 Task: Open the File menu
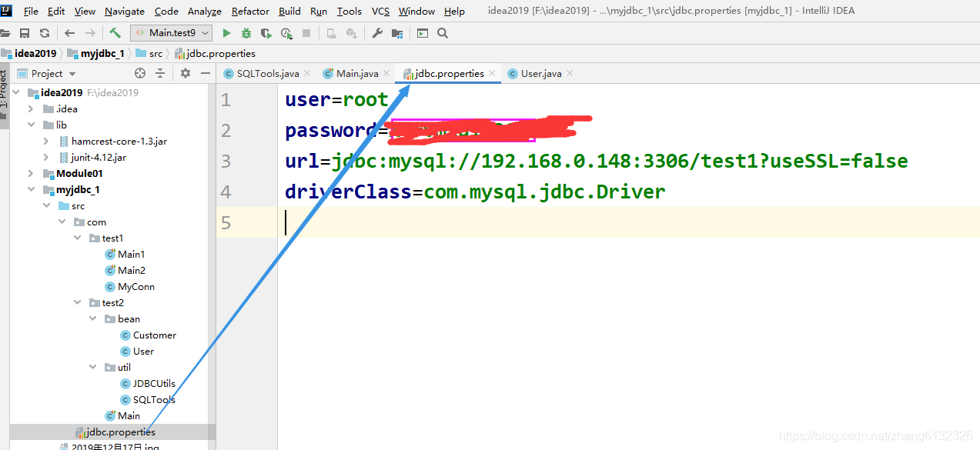pos(31,11)
